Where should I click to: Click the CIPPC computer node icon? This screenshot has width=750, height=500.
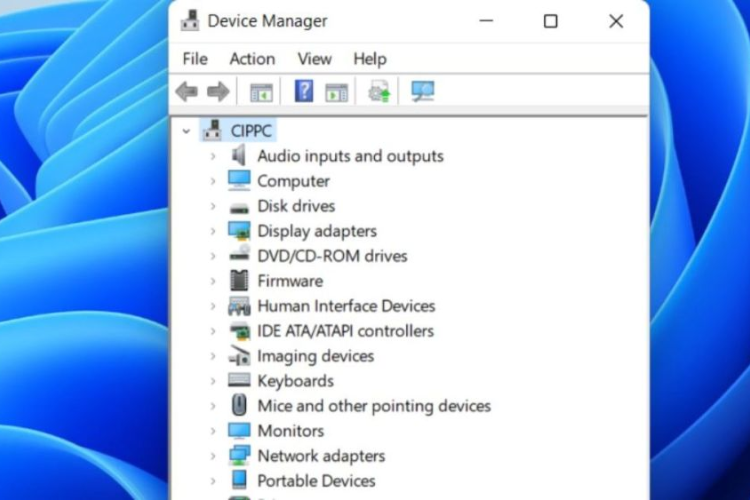[212, 130]
